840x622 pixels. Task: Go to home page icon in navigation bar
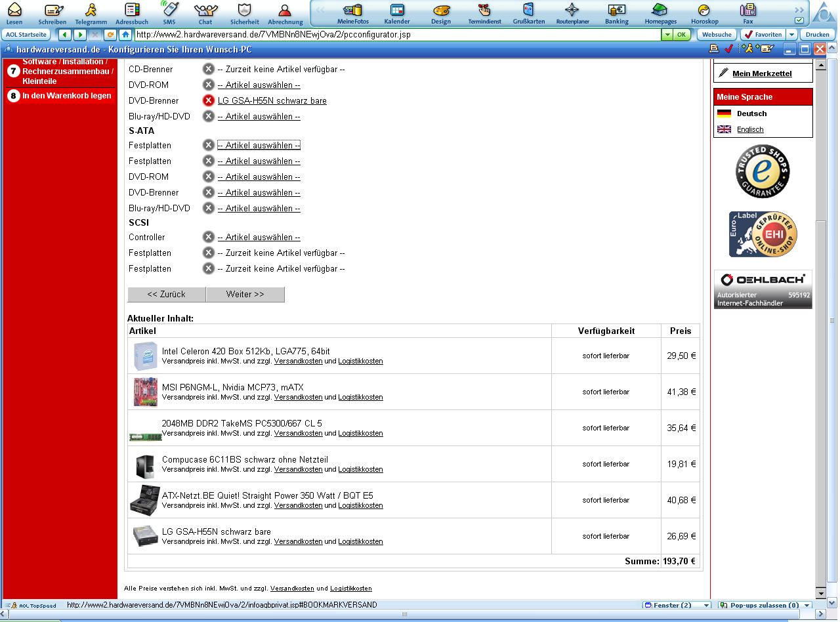pyautogui.click(x=125, y=35)
